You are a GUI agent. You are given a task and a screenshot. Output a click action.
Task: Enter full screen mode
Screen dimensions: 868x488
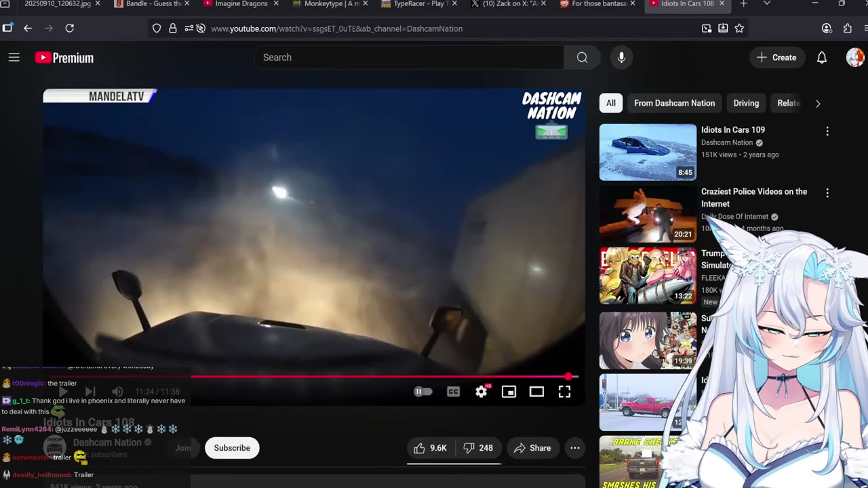point(564,392)
